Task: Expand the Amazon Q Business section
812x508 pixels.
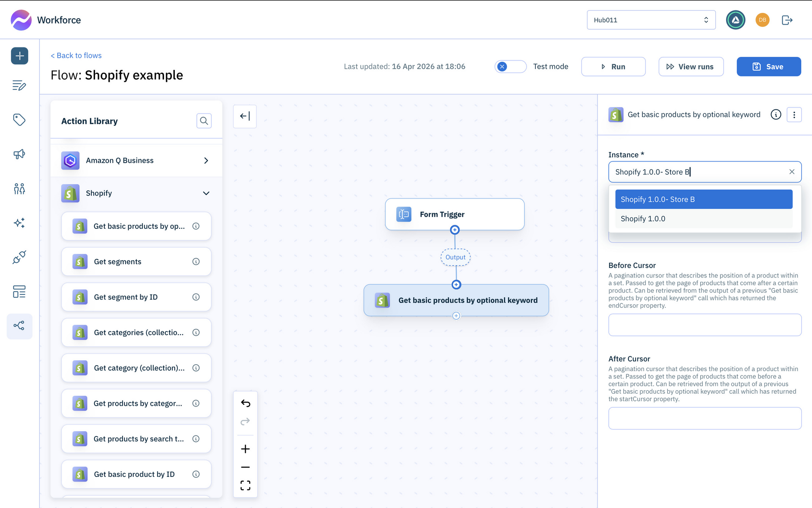Action: [206, 160]
